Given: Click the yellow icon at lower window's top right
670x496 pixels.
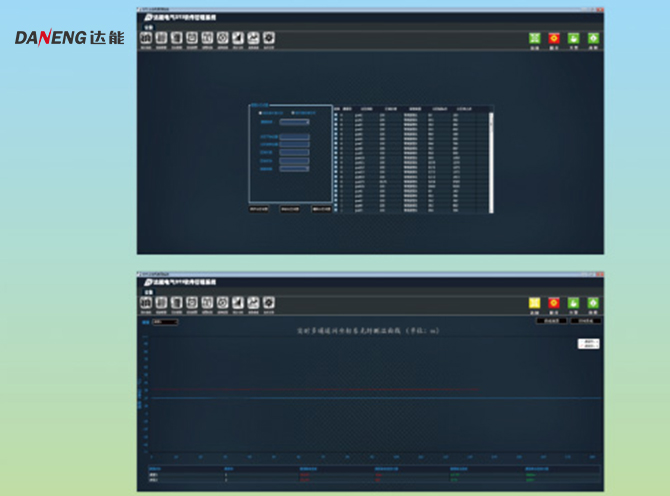Looking at the screenshot, I should click(535, 303).
